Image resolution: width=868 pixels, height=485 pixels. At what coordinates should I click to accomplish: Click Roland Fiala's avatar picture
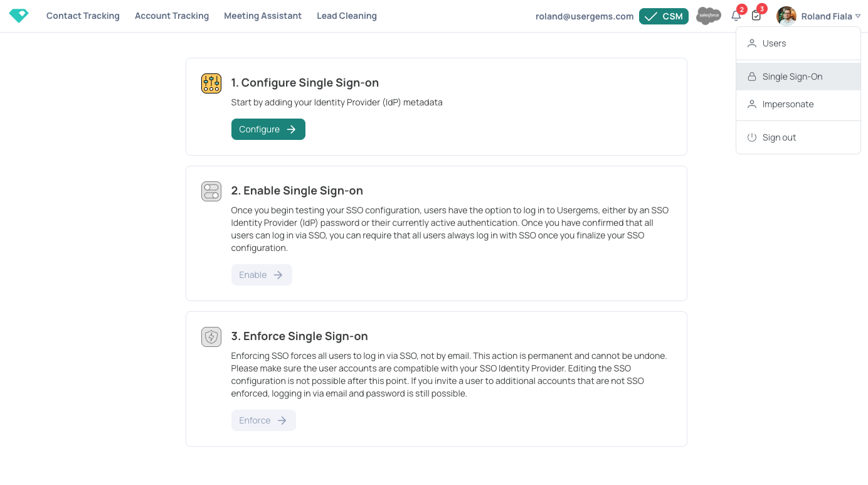pos(786,16)
